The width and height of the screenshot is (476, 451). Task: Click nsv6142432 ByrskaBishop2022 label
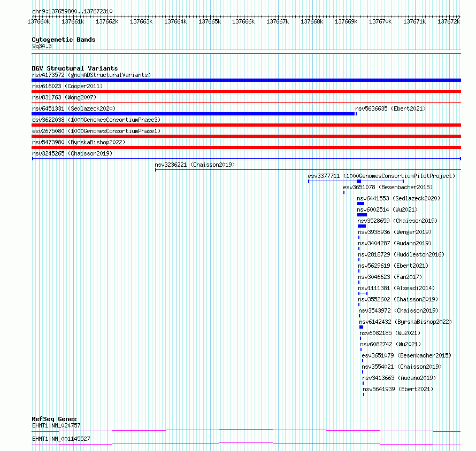406,322
